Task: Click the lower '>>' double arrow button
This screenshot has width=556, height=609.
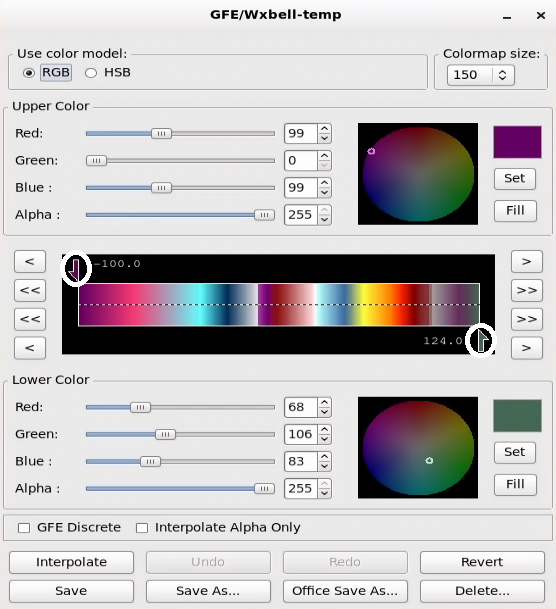Action: [526, 319]
